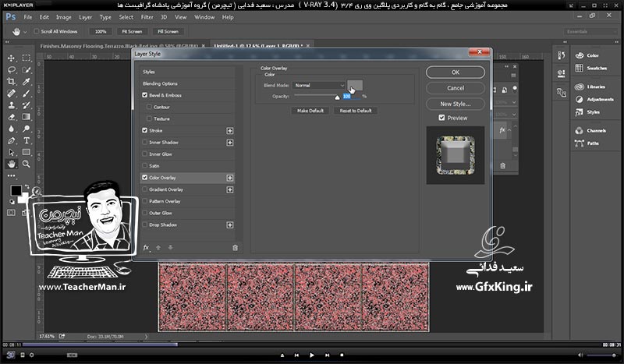
Task: Select the Healing Brush tool
Action: point(11,94)
